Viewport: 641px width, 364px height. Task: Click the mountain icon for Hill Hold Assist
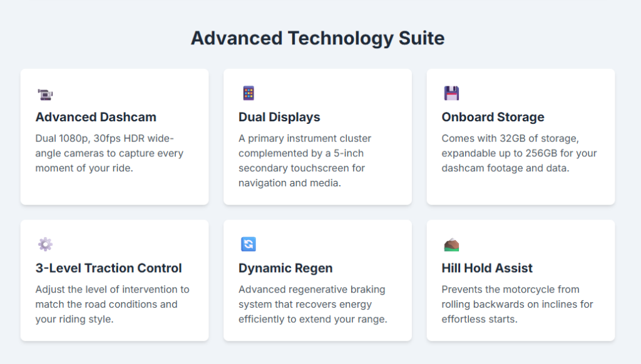[x=451, y=245]
